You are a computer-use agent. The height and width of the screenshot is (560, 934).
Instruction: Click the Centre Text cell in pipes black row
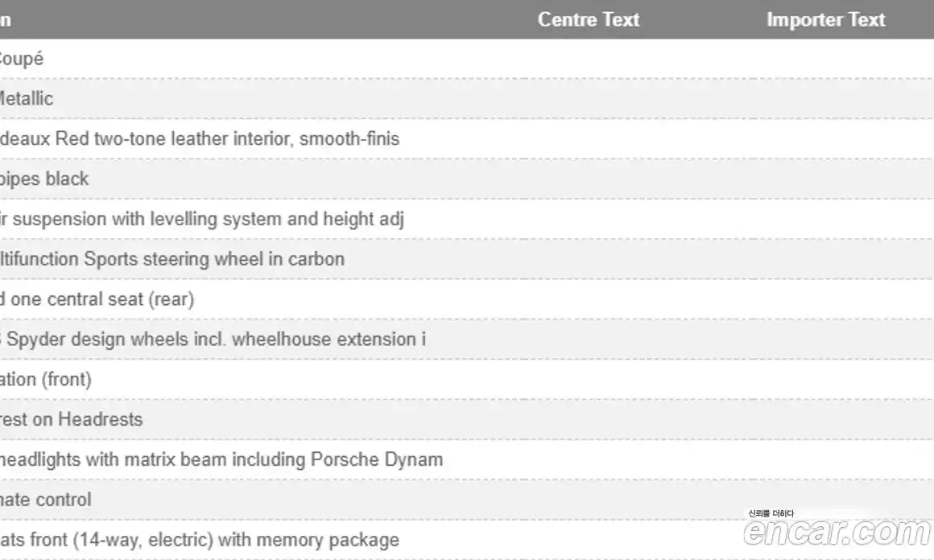(588, 179)
